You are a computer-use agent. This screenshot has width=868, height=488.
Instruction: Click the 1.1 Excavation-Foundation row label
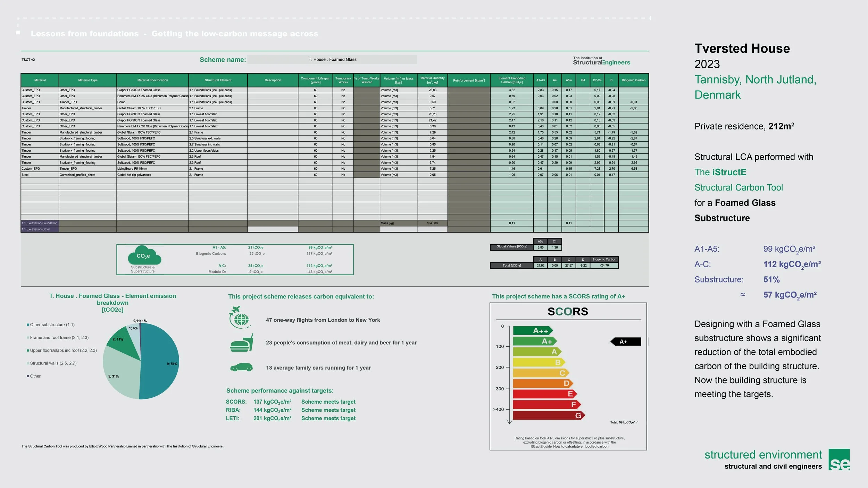(x=40, y=223)
